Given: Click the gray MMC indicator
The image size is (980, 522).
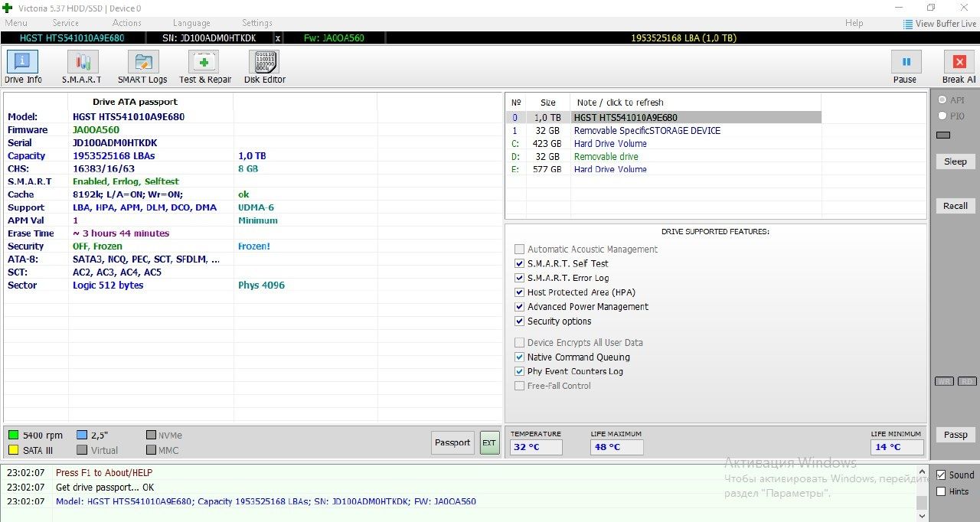Looking at the screenshot, I should pyautogui.click(x=151, y=450).
